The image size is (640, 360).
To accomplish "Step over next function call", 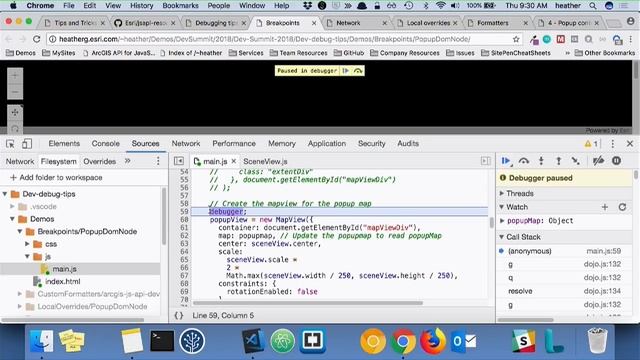I will [524, 161].
